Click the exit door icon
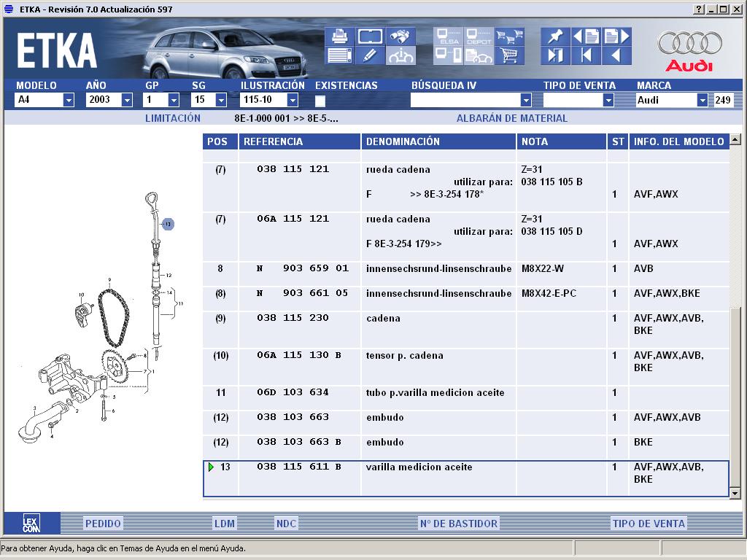 (555, 55)
